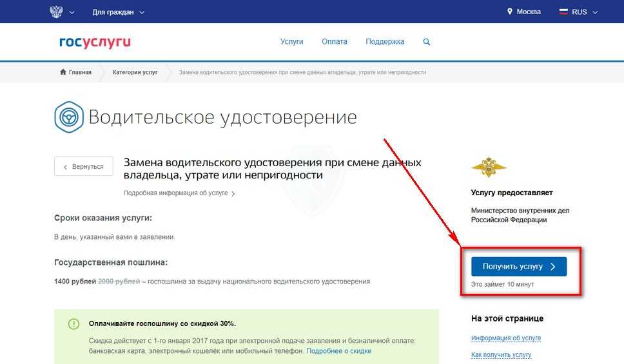The width and height of the screenshot is (624, 364).
Task: Open the 'Для граждан' dropdown
Action: coord(118,12)
